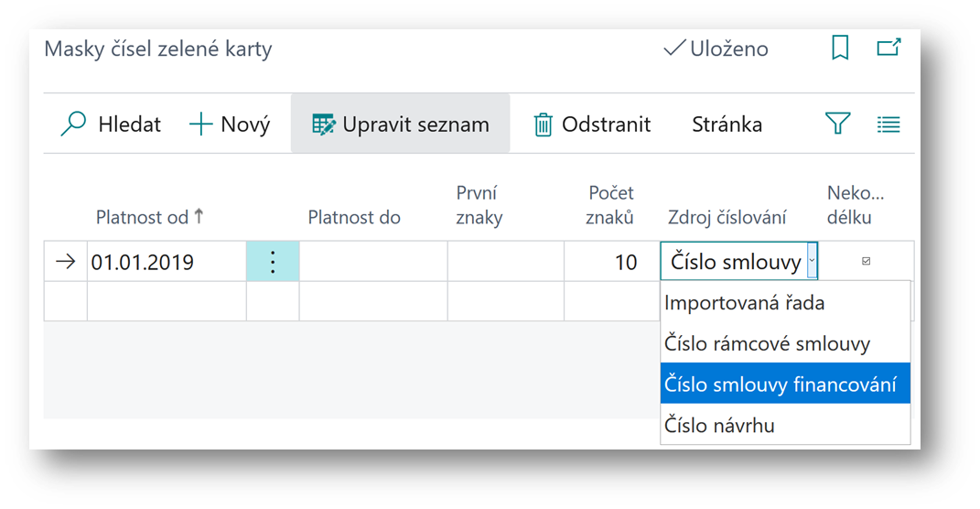980x509 pixels.
Task: Open the Stránka menu
Action: 727,125
